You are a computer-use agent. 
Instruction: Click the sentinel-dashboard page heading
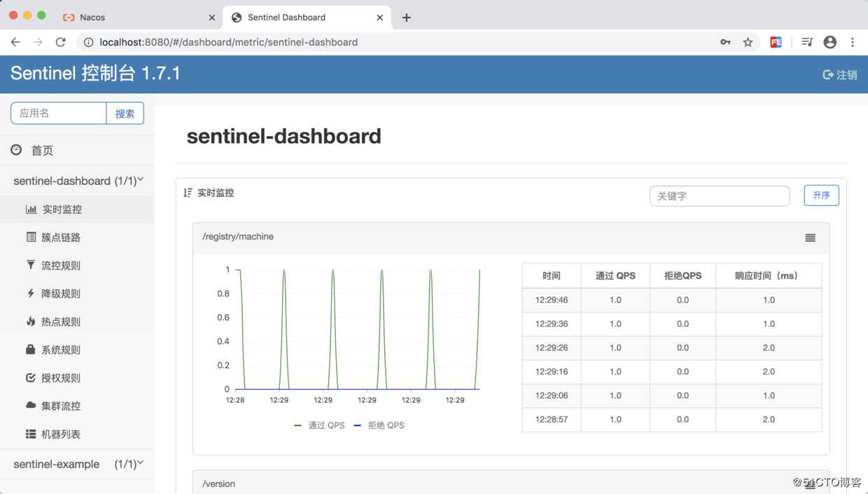click(x=284, y=136)
